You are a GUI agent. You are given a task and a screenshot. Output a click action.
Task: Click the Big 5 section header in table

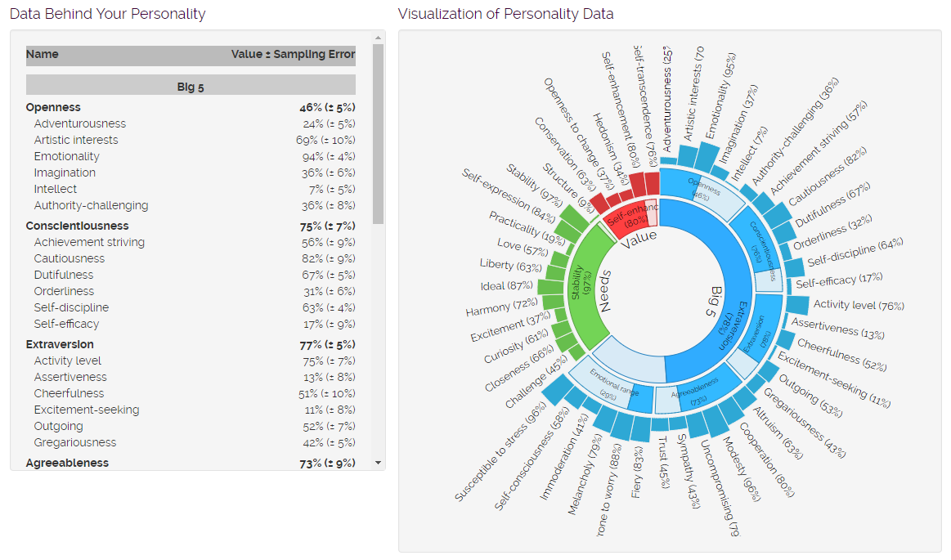point(191,87)
